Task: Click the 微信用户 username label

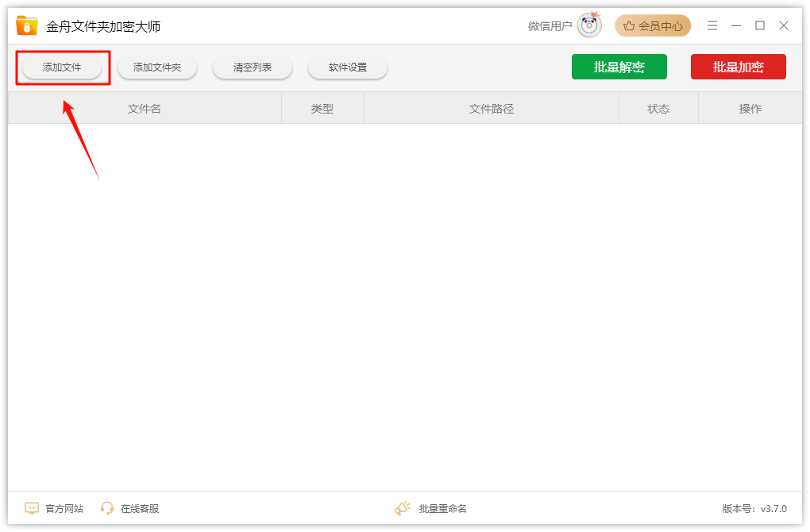Action: click(x=550, y=26)
